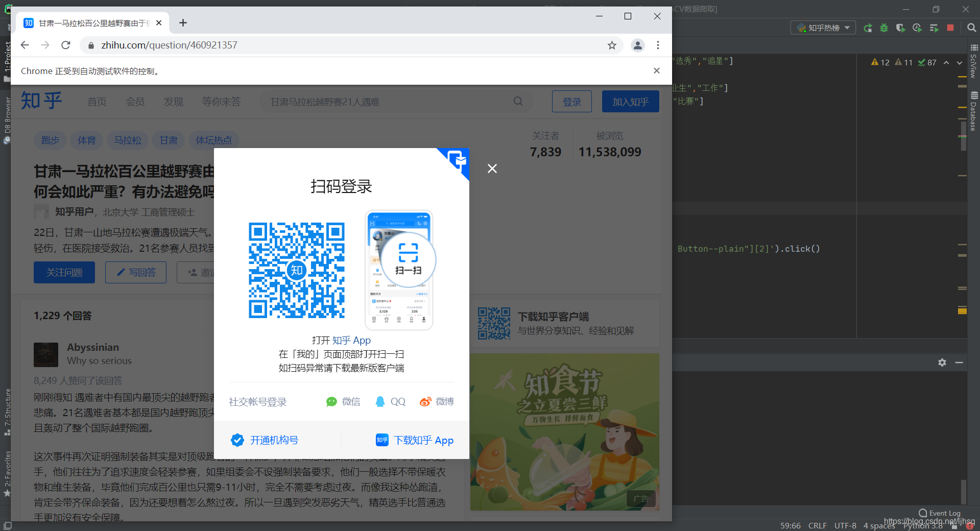980x531 pixels.
Task: Select the 马拉松 topic tag
Action: tap(128, 140)
